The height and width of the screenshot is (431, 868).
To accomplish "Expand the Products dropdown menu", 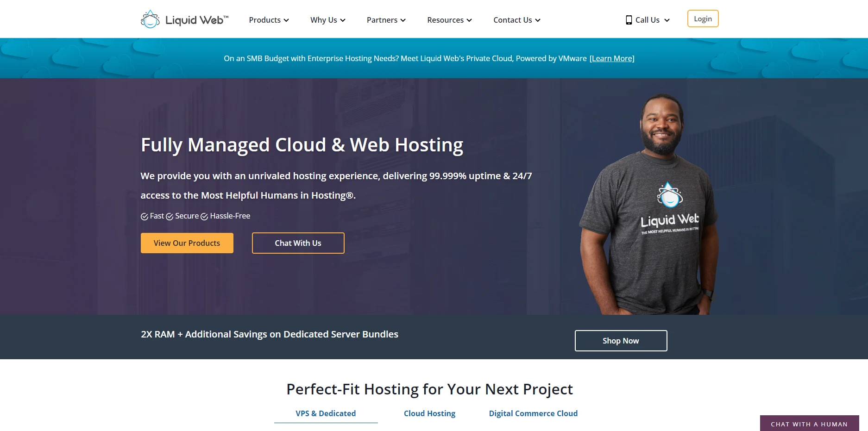I will pos(269,20).
